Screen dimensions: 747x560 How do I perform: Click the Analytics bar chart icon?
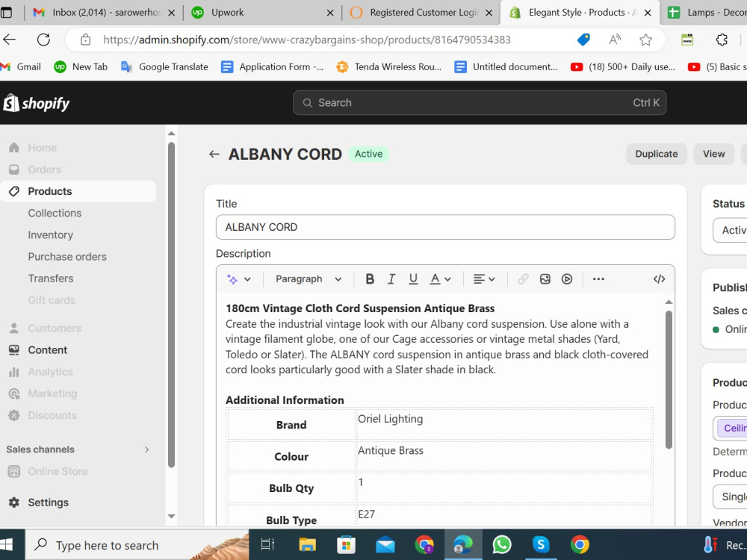click(14, 372)
